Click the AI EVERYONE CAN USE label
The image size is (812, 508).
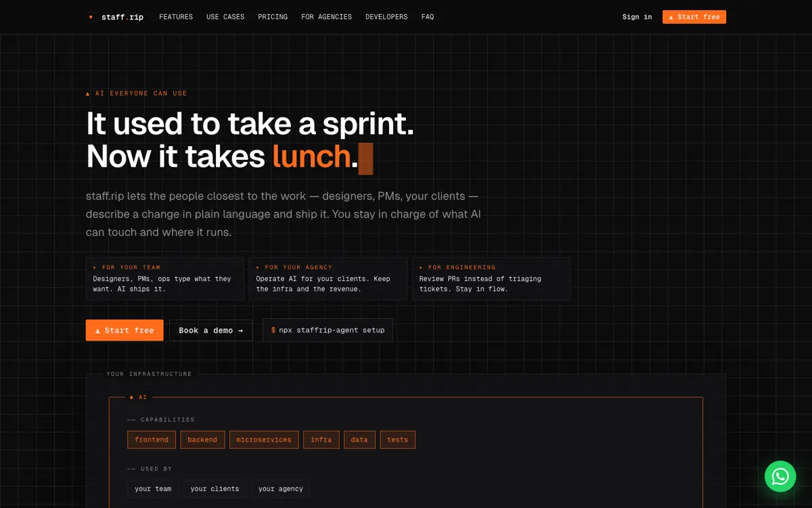tap(137, 93)
